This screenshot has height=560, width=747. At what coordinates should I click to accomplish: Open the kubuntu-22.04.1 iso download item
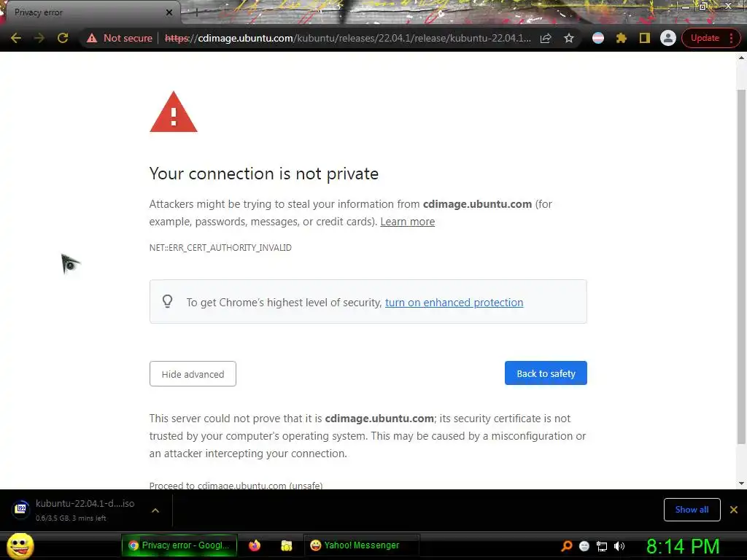pos(85,510)
